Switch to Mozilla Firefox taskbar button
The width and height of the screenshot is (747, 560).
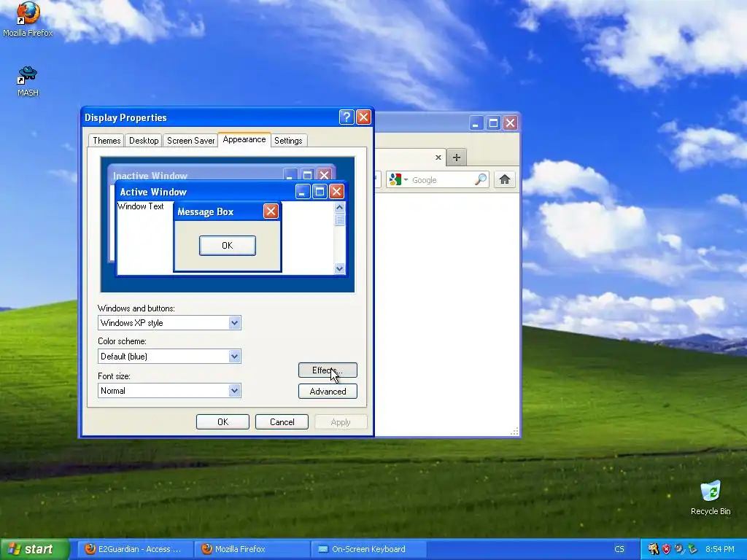(252, 549)
